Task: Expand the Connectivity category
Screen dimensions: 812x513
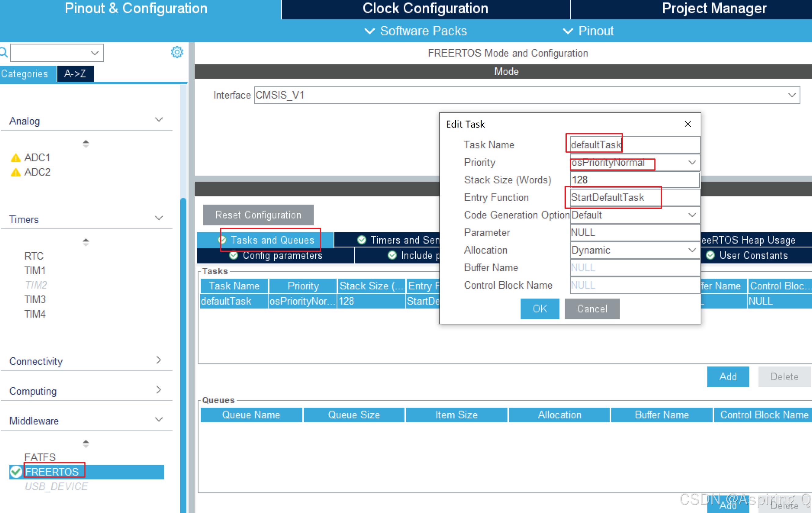Action: [x=158, y=360]
